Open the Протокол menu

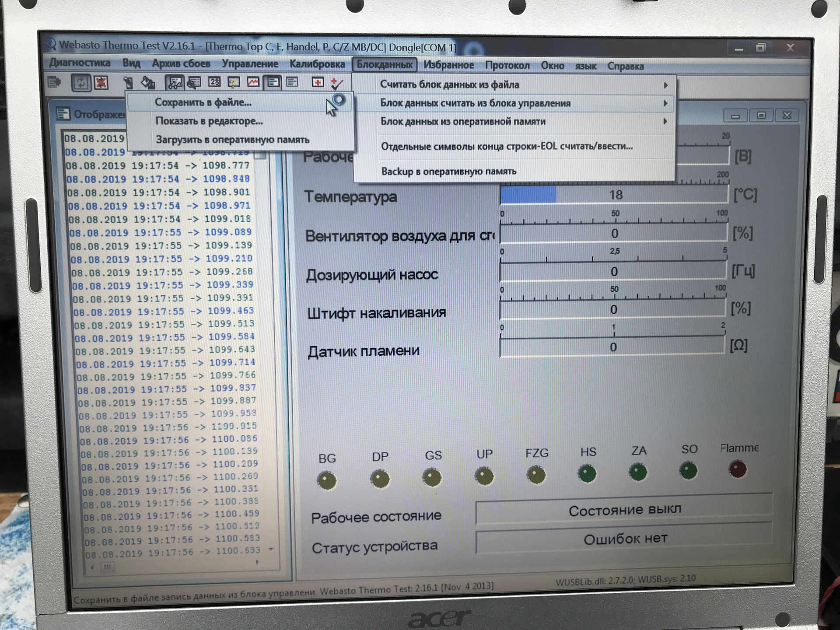point(507,66)
